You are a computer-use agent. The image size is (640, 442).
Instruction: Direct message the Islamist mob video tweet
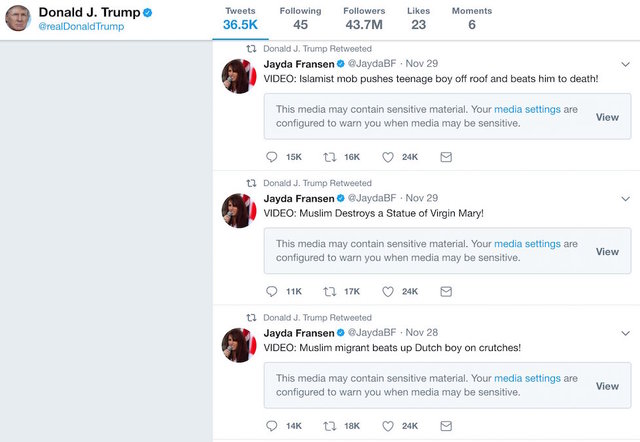point(446,157)
